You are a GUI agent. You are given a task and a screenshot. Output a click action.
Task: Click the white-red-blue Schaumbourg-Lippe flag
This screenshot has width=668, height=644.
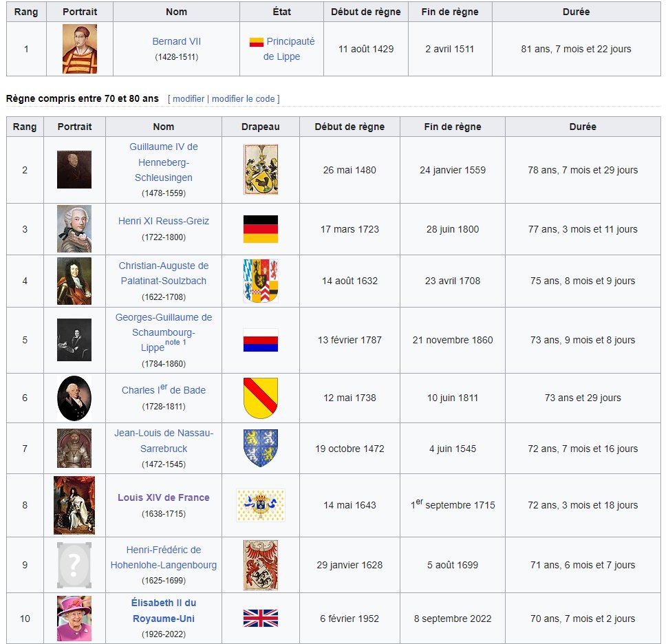tap(261, 340)
